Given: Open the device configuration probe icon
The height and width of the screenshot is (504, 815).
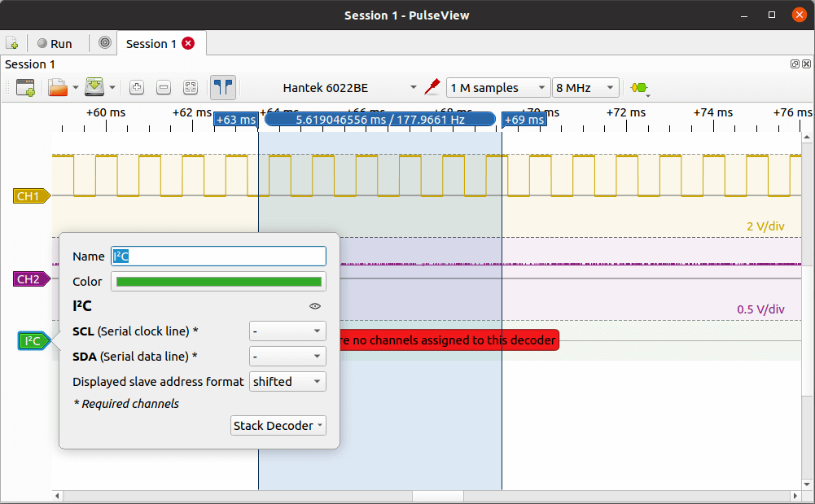Looking at the screenshot, I should [432, 86].
